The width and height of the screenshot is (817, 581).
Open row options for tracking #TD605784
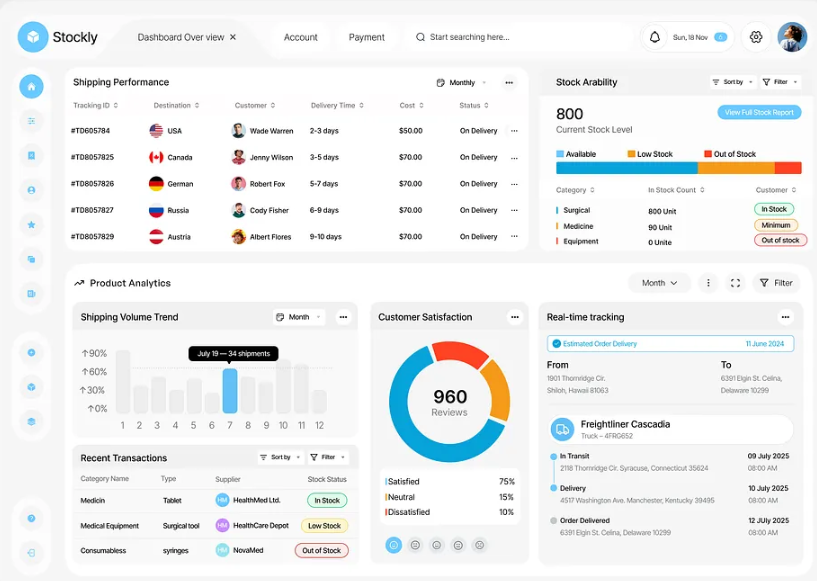514,131
